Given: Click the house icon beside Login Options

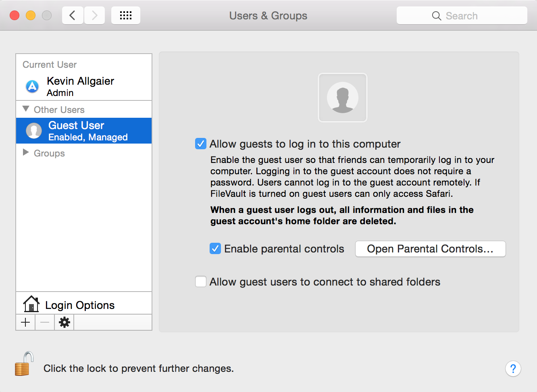Looking at the screenshot, I should tap(31, 304).
